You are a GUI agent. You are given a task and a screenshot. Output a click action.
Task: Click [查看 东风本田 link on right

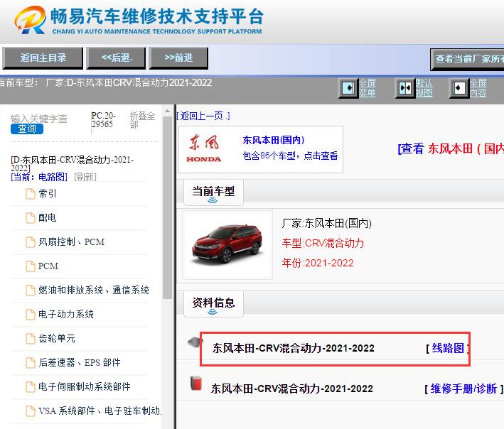[451, 148]
